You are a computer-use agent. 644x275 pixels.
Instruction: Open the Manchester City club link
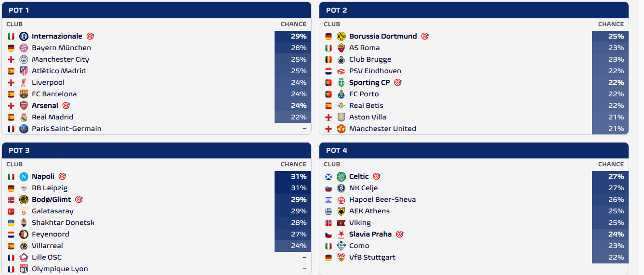click(60, 59)
